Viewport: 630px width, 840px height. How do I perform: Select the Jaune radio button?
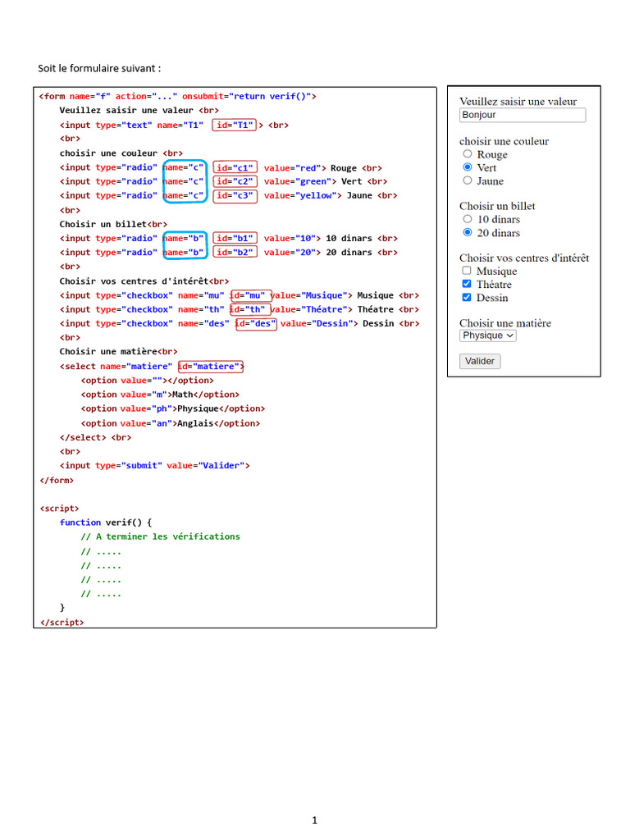[x=467, y=181]
